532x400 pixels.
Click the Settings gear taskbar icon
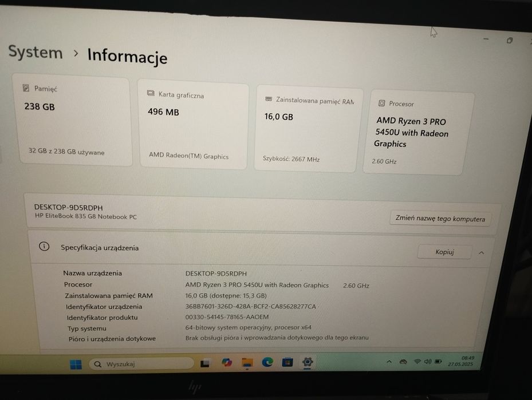pyautogui.click(x=308, y=362)
